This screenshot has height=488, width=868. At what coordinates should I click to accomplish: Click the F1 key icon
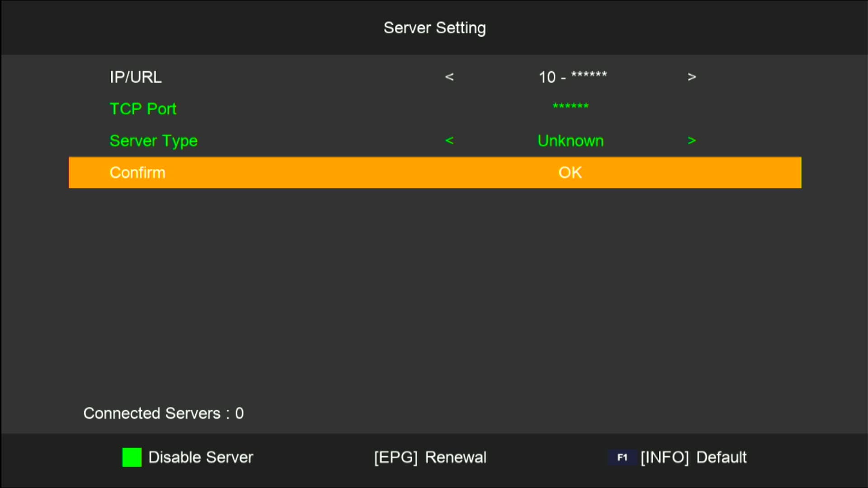point(622,457)
